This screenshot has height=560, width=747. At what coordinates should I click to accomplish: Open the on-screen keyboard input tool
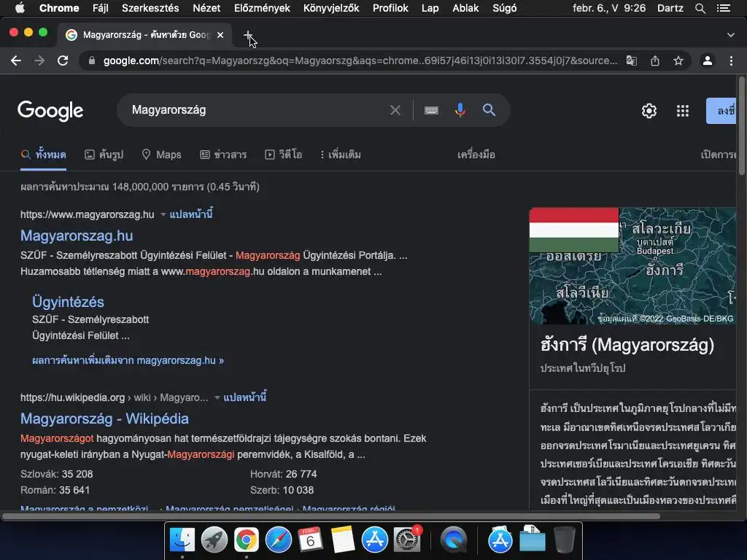431,110
